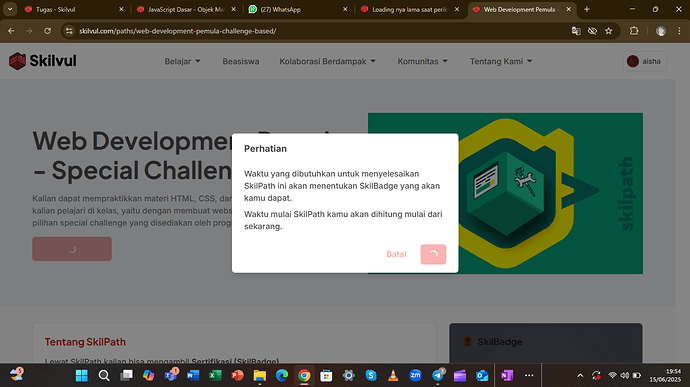
Task: Open Settings gear from taskbar
Action: click(349, 376)
